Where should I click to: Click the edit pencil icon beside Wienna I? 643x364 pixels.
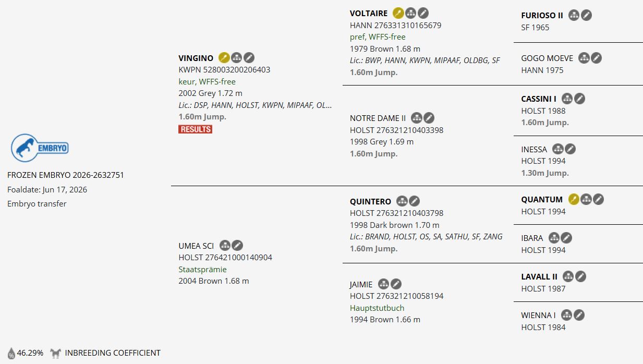(579, 315)
